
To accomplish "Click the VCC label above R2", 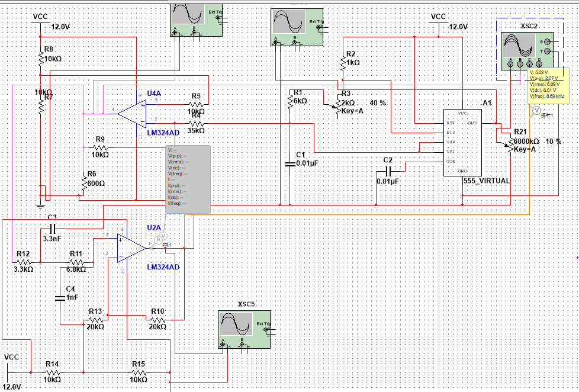I will click(438, 17).
